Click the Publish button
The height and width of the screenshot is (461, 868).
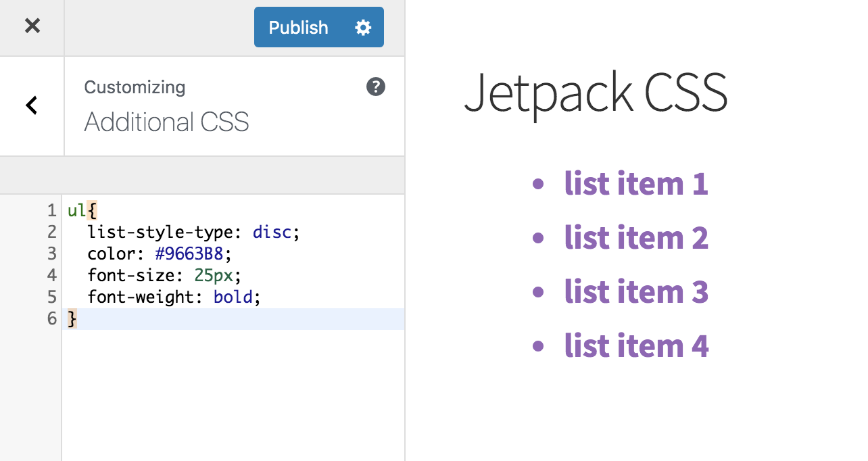pyautogui.click(x=299, y=27)
